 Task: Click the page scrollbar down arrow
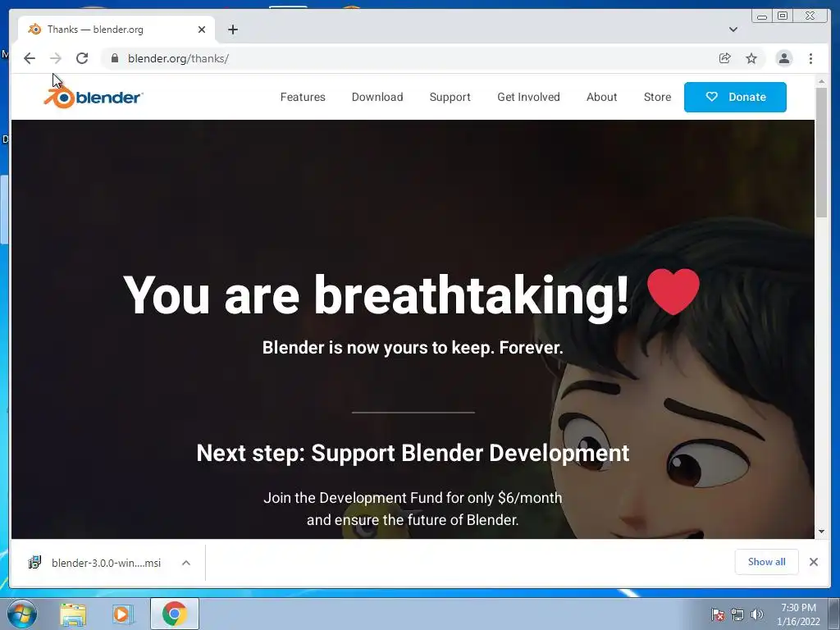[x=821, y=532]
